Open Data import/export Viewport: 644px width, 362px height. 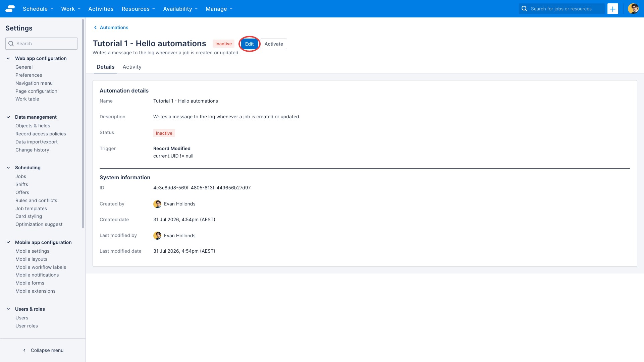pos(37,142)
